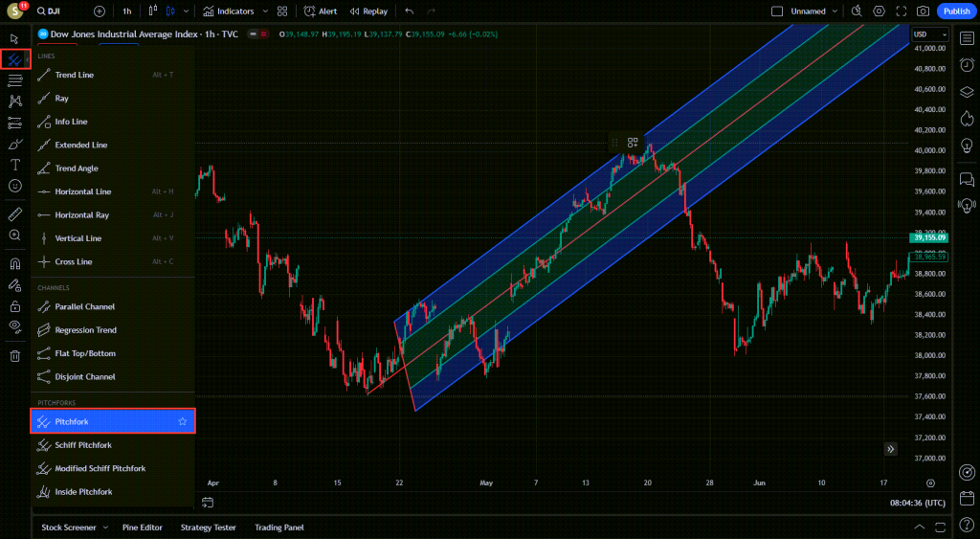The width and height of the screenshot is (980, 539).
Task: Expand the chart style dropdown arrow
Action: [x=187, y=11]
